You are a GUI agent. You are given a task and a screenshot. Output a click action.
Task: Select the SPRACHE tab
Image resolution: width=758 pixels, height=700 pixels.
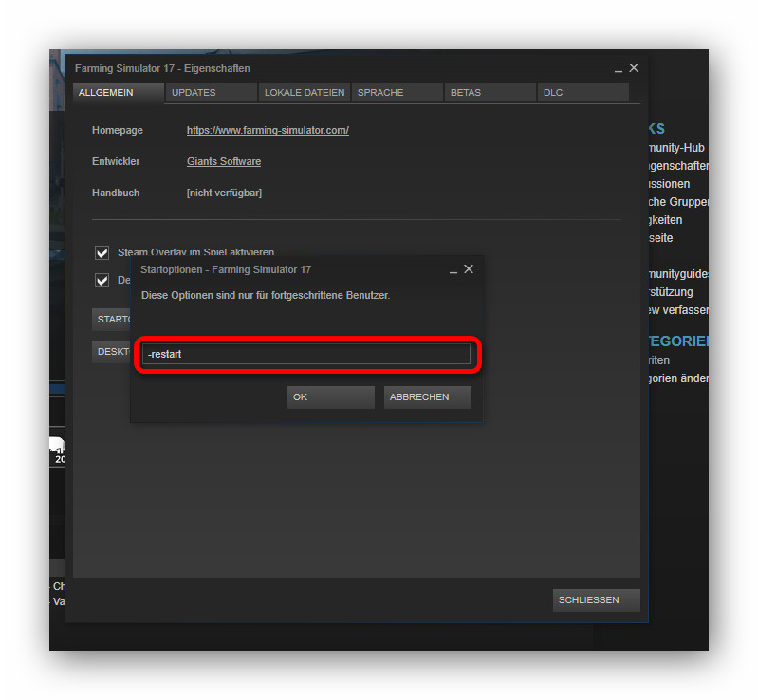pos(397,93)
